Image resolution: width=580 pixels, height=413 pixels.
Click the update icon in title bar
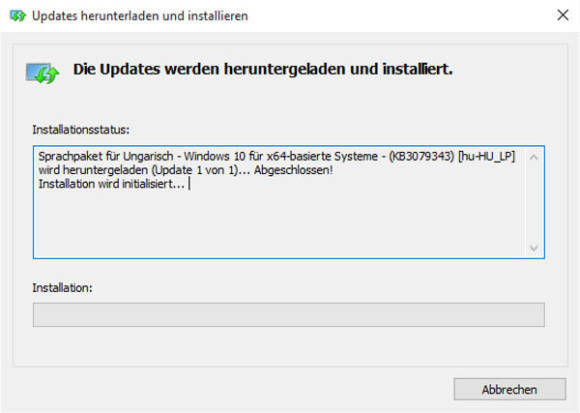point(18,16)
